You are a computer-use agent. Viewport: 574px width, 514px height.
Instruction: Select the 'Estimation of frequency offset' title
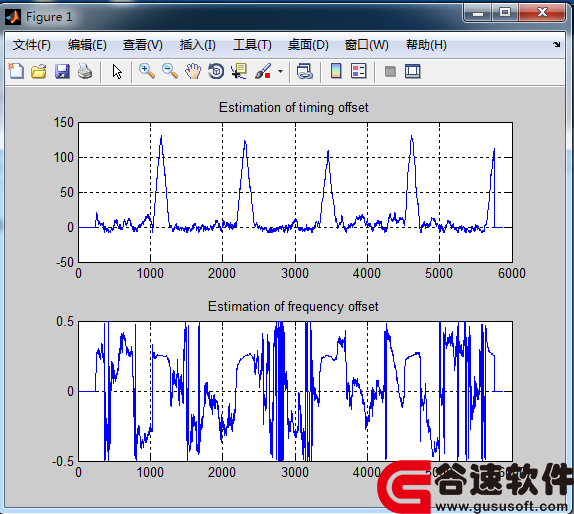pyautogui.click(x=293, y=306)
